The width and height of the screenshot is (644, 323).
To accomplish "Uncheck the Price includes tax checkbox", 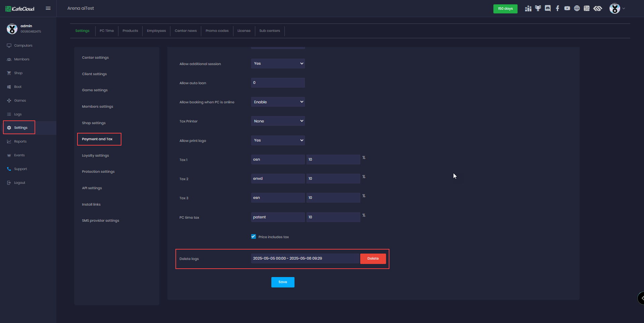I will click(x=254, y=237).
